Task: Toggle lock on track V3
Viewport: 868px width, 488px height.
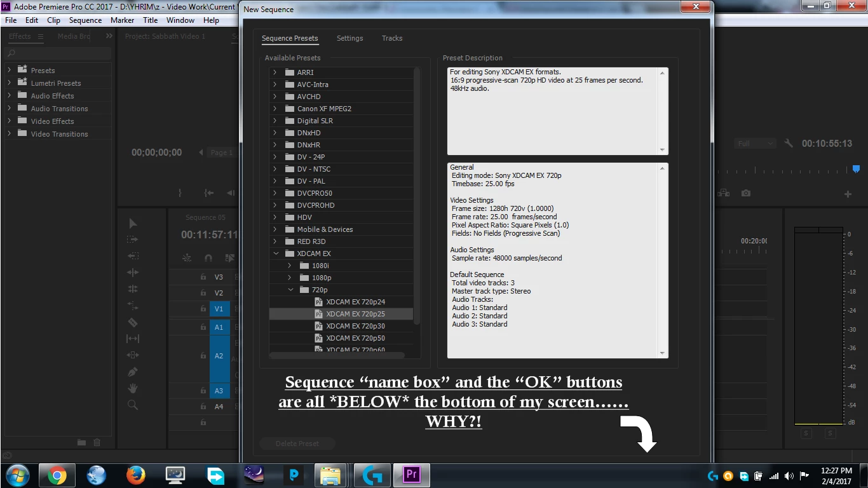Action: 203,277
